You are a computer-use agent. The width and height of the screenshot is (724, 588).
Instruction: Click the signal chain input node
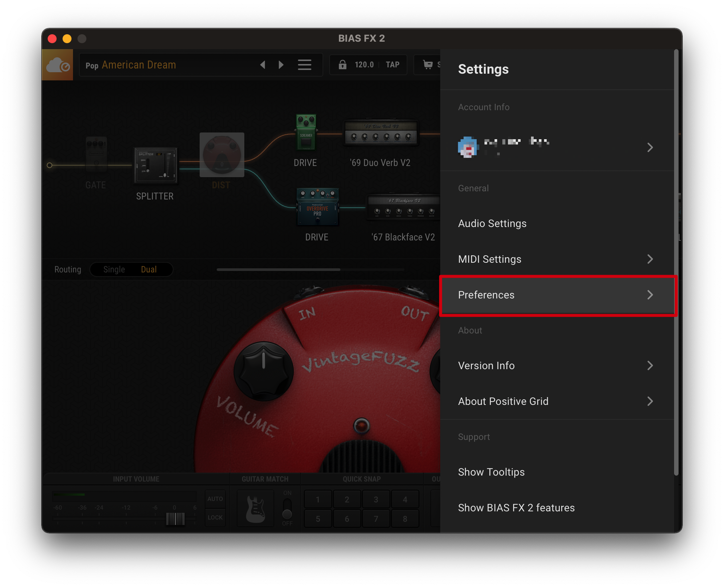pyautogui.click(x=50, y=165)
